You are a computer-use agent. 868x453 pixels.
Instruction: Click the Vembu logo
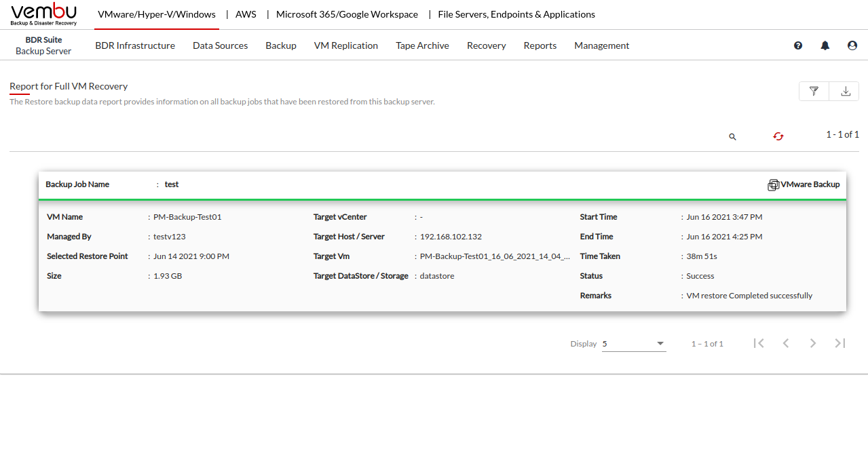[x=43, y=14]
